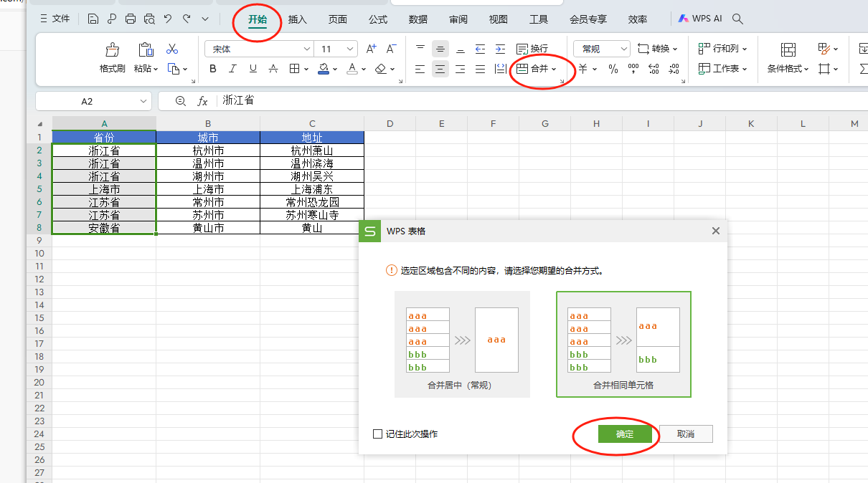Check the 记住此次操作 checkbox
The image size is (868, 483).
(377, 434)
